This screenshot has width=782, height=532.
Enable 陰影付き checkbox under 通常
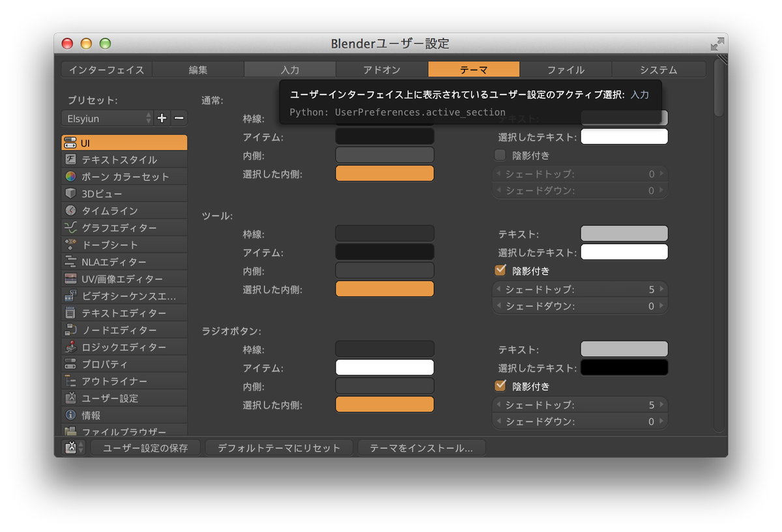[x=500, y=155]
